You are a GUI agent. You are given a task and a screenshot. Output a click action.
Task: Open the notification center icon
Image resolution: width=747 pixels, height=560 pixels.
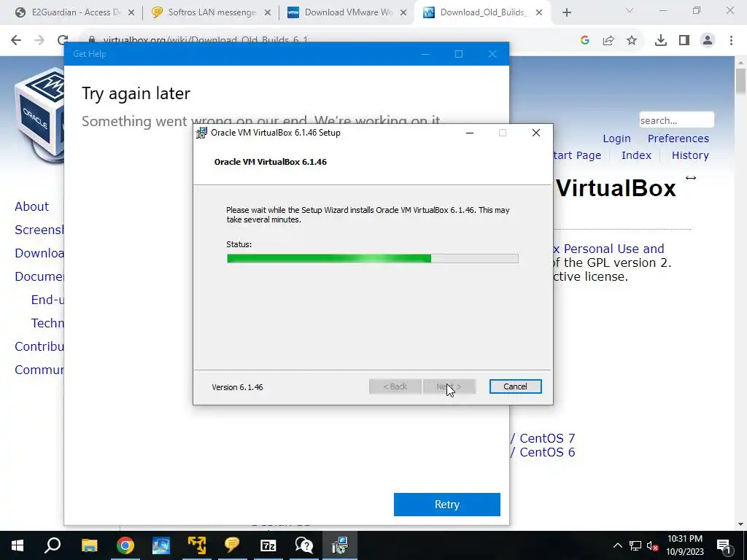724,545
